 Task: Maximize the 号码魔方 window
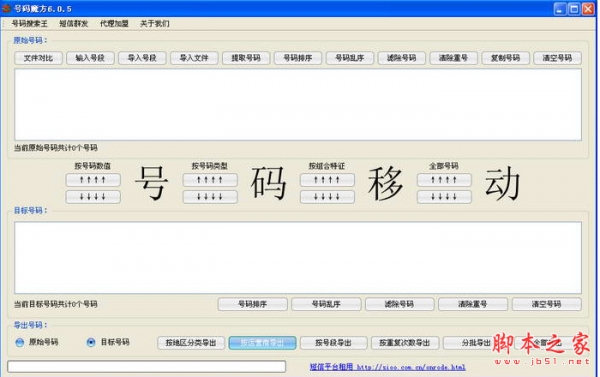[574, 9]
